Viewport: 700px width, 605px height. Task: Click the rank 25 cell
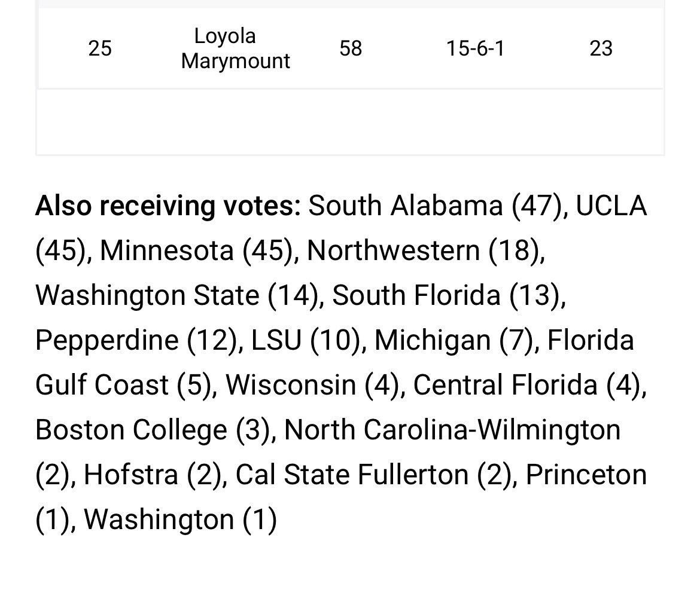[99, 48]
